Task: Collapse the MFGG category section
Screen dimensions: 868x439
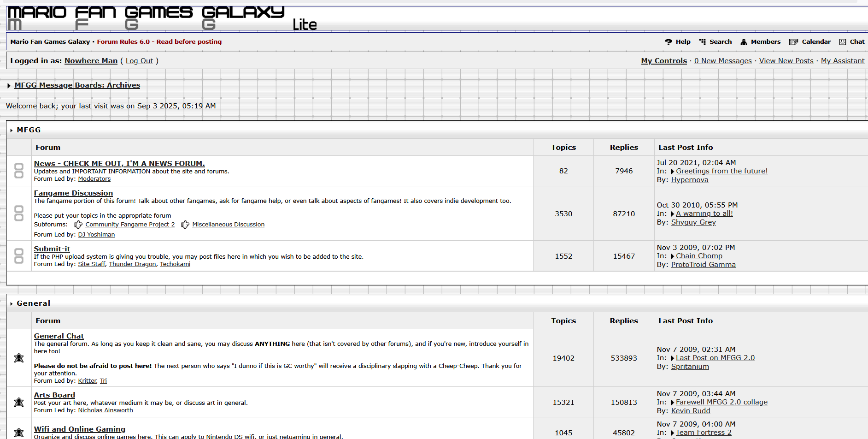Action: pos(11,131)
